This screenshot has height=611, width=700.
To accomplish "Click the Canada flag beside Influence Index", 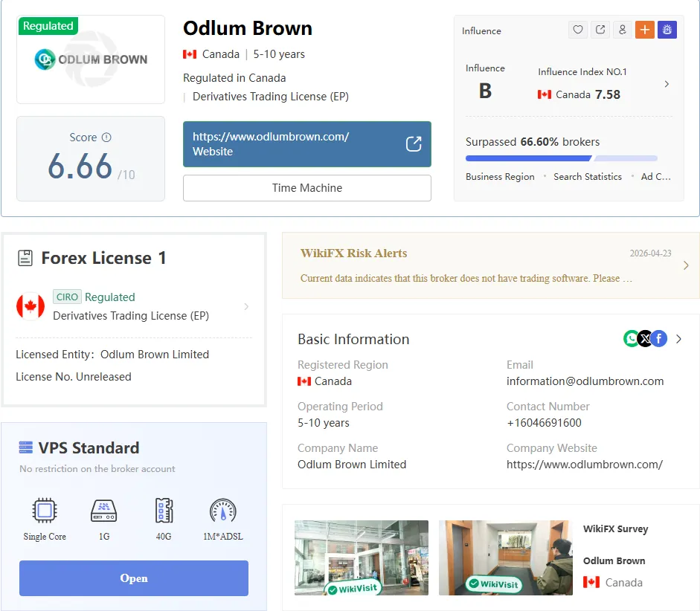I will point(545,94).
